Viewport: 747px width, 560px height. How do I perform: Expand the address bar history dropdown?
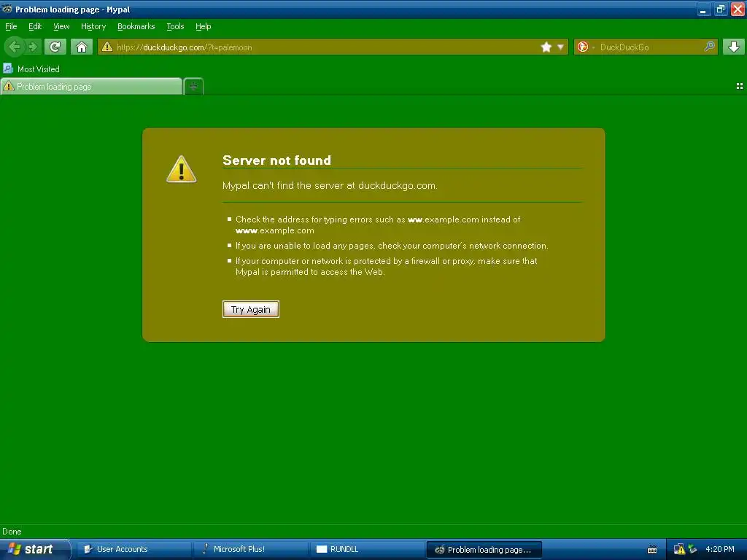pos(561,47)
